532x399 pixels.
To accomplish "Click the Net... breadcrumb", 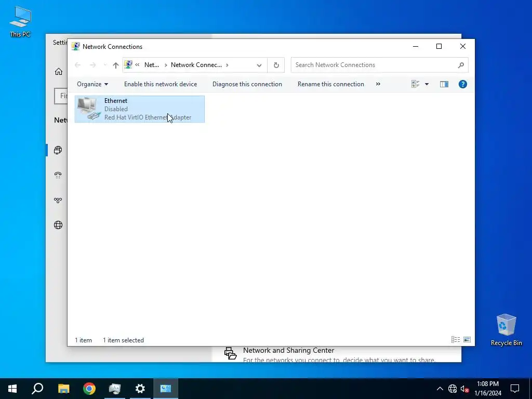I will click(x=152, y=65).
